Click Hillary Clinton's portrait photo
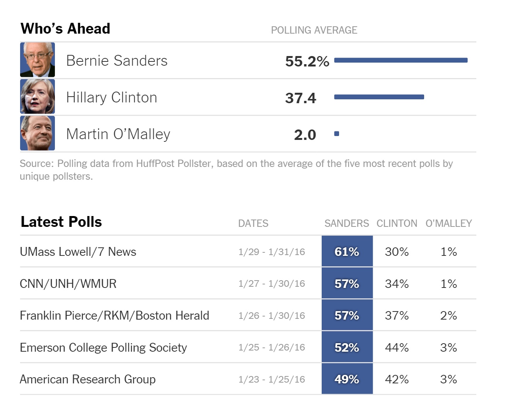This screenshot has height=417, width=532. 38,97
